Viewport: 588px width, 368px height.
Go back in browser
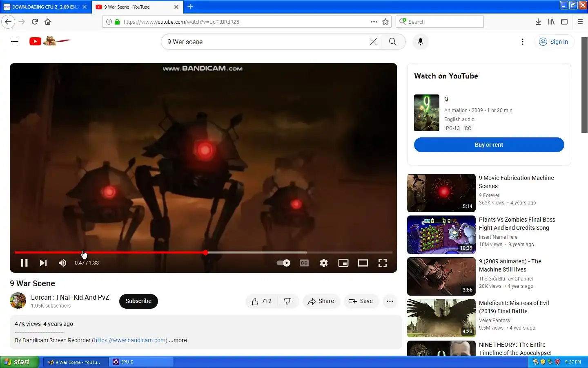(8, 22)
